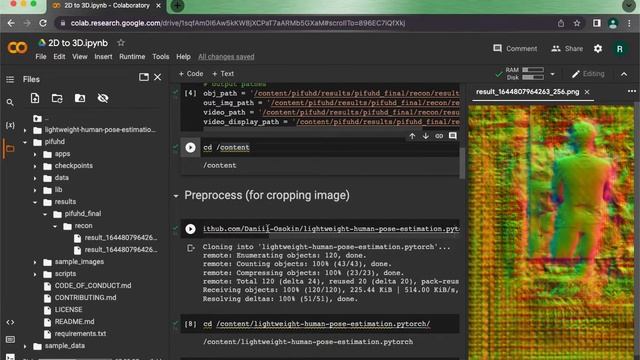Screen dimensions: 640x360
Task: Clear the clone cell output icon
Action: (x=190, y=248)
